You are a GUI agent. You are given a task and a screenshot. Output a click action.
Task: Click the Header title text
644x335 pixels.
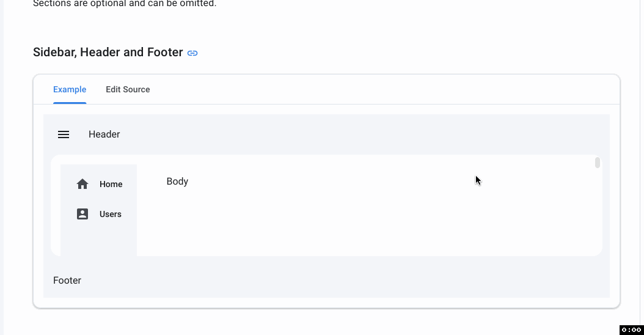(104, 134)
